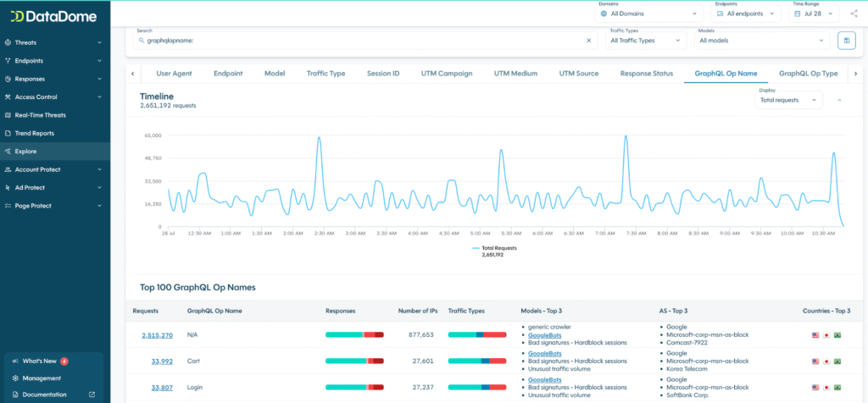Select the GraphQL Op Name tab

(726, 74)
